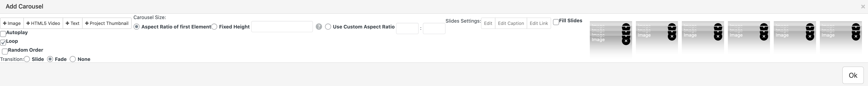The image size is (868, 86).
Task: Select Use Custom Aspect Ratio
Action: pyautogui.click(x=328, y=27)
